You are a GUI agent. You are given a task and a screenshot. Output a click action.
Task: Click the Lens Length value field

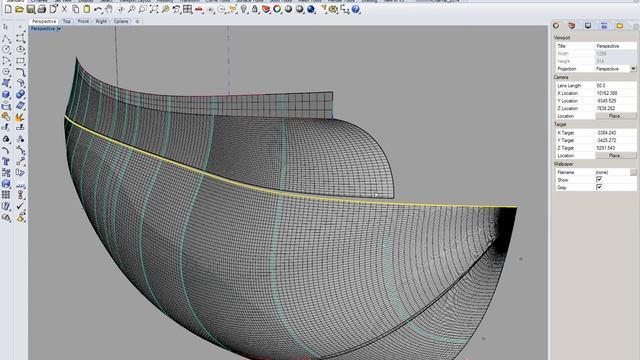point(616,86)
